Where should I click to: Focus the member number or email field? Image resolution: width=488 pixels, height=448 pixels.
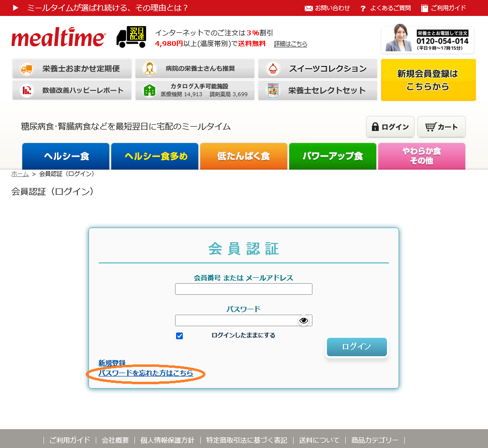tap(243, 289)
